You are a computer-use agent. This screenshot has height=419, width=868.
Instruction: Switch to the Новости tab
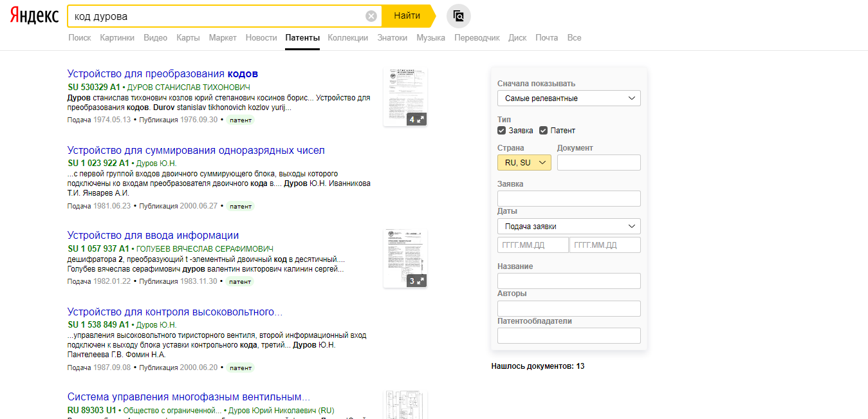[x=261, y=38]
